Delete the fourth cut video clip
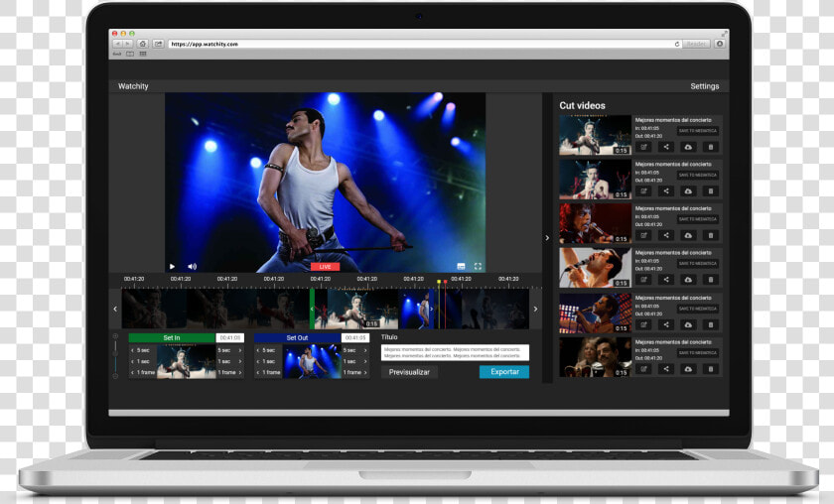This screenshot has height=504, width=834. click(x=711, y=279)
